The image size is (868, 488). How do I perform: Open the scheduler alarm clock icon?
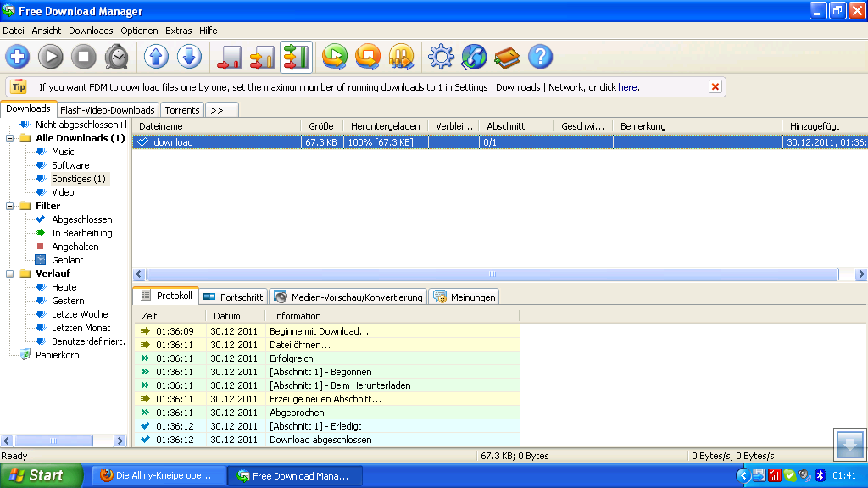[x=116, y=57]
